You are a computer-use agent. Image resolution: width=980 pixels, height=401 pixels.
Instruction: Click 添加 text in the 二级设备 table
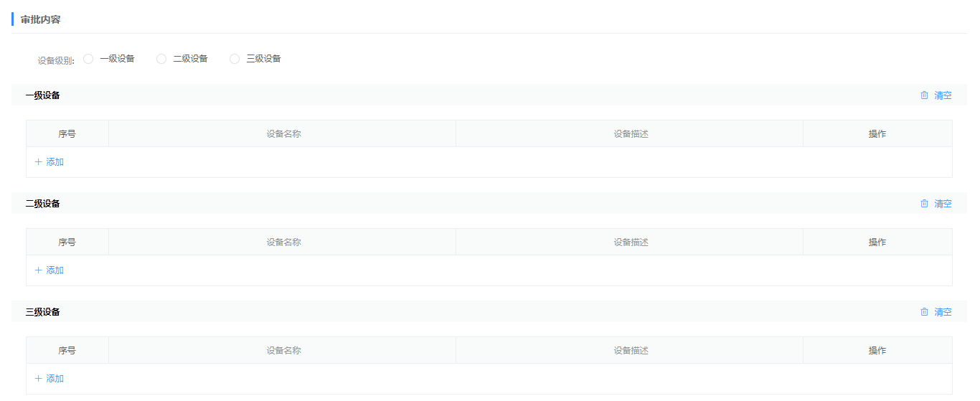pos(55,270)
